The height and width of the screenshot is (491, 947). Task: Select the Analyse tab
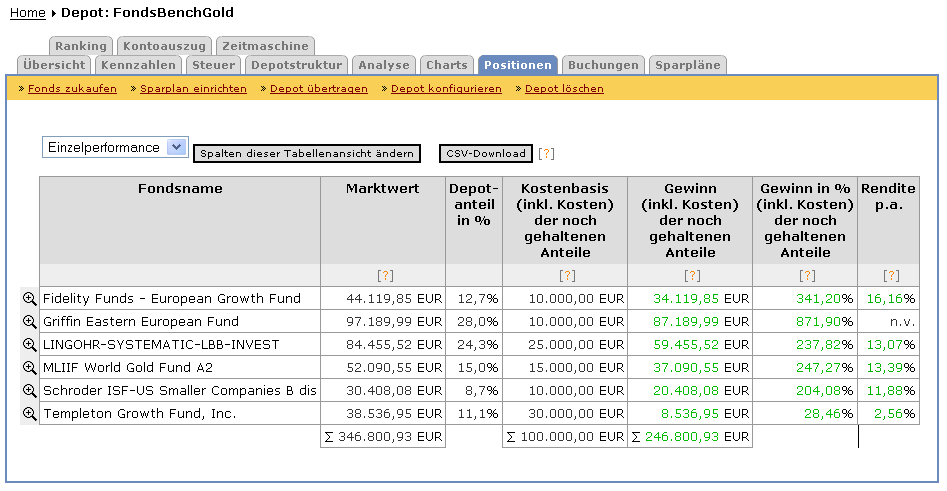tap(384, 65)
